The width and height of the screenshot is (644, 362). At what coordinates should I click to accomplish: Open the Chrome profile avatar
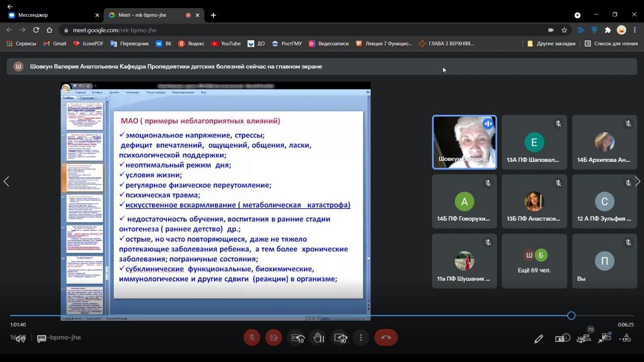621,30
